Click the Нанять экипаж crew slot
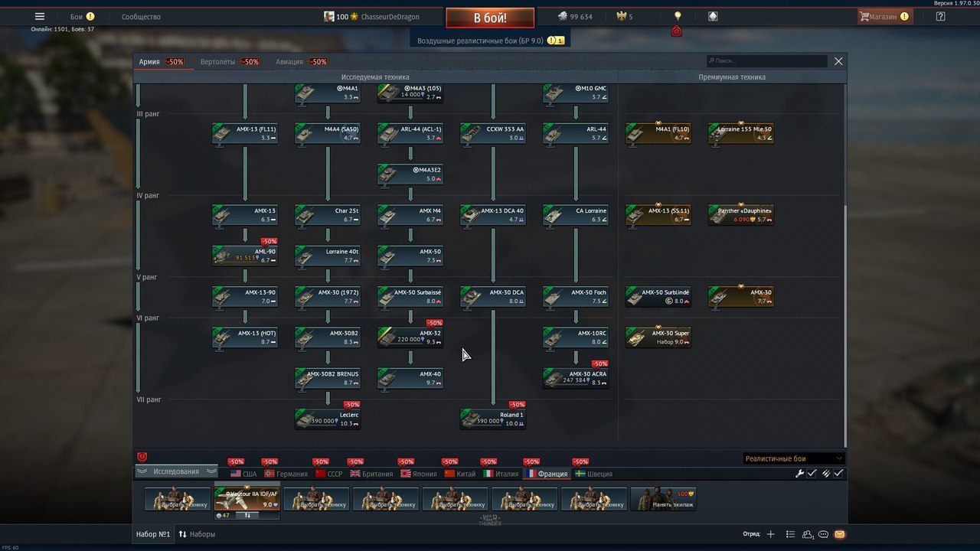 [x=664, y=499]
